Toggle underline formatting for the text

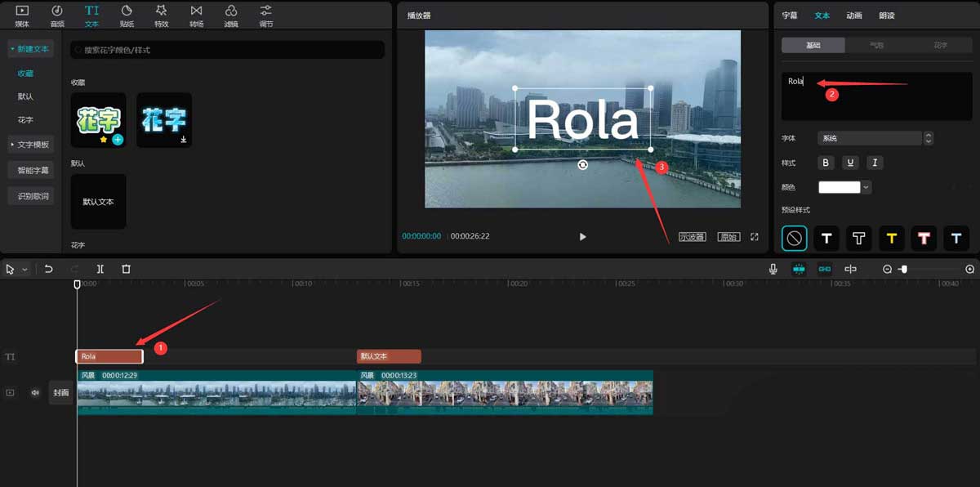(850, 163)
